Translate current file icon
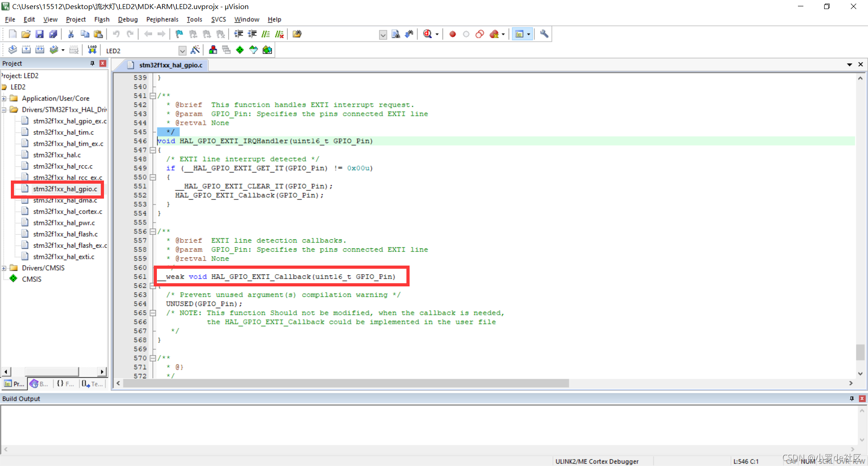Image resolution: width=868 pixels, height=466 pixels. pyautogui.click(x=13, y=50)
